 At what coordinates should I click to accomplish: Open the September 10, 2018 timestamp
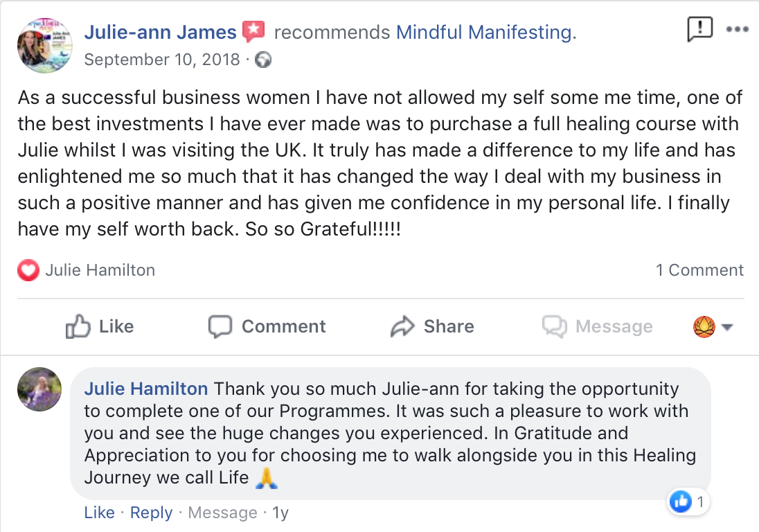coord(161,60)
